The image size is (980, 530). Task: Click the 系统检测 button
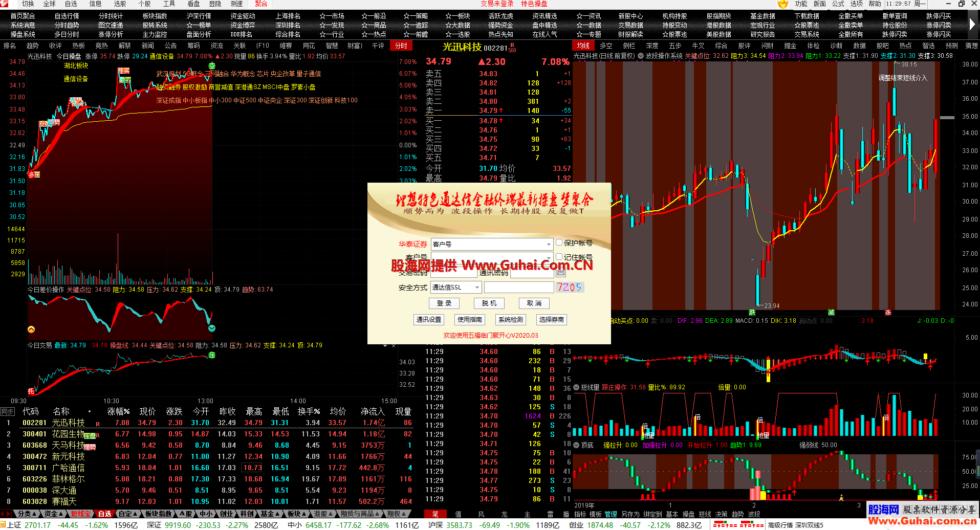pos(511,320)
